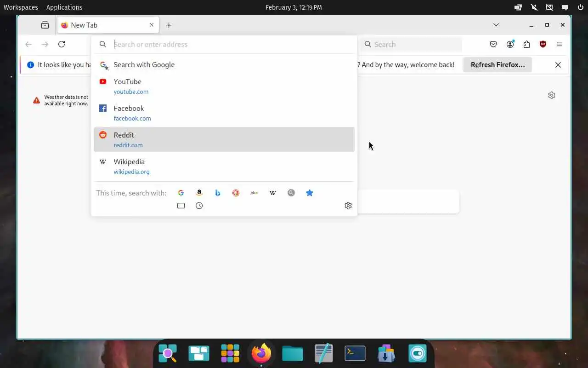Image resolution: width=588 pixels, height=368 pixels.
Task: Open the Firefox View icon left of the tab
Action: click(x=45, y=25)
